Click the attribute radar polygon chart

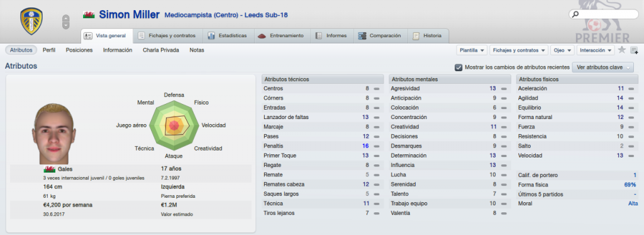175,125
